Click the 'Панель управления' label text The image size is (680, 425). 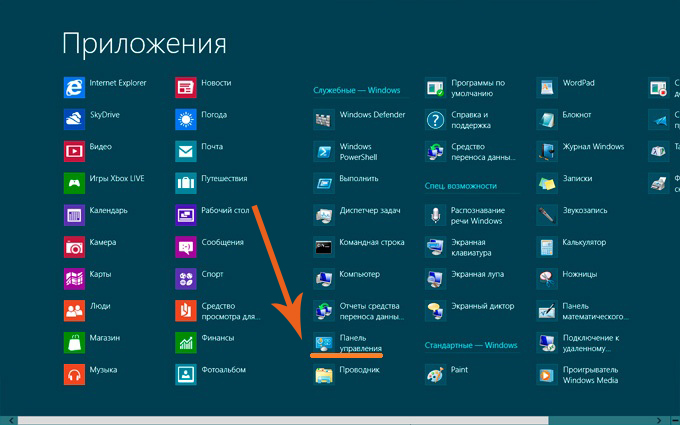click(361, 343)
